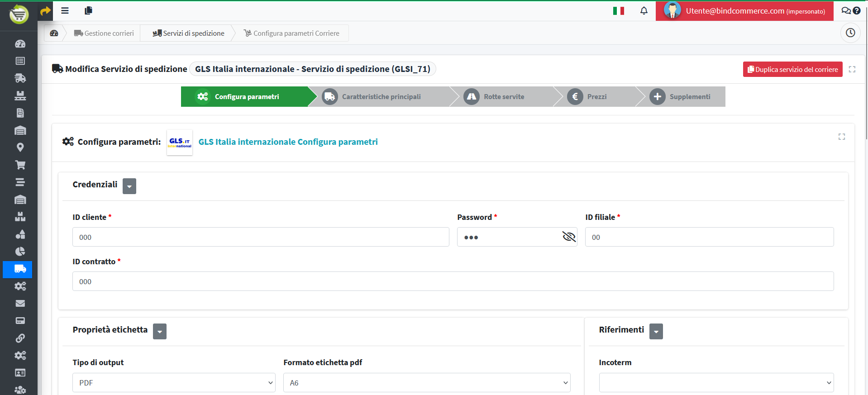Click the dashboard home breadcrumb icon
The image size is (868, 395).
pos(54,33)
